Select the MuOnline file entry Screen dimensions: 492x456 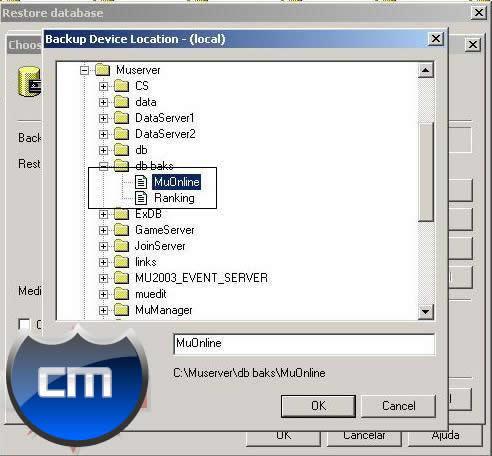[177, 182]
